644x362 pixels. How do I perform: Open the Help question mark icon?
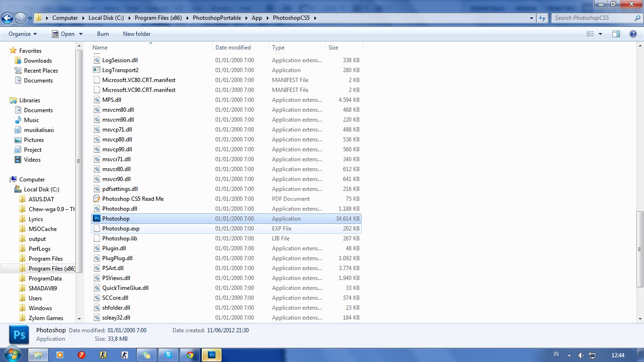pyautogui.click(x=633, y=34)
